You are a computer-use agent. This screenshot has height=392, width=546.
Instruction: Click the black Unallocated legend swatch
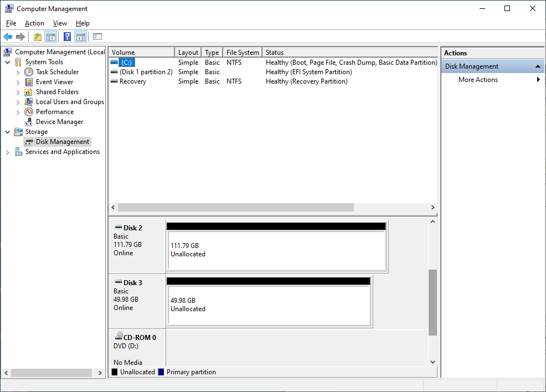click(x=115, y=372)
